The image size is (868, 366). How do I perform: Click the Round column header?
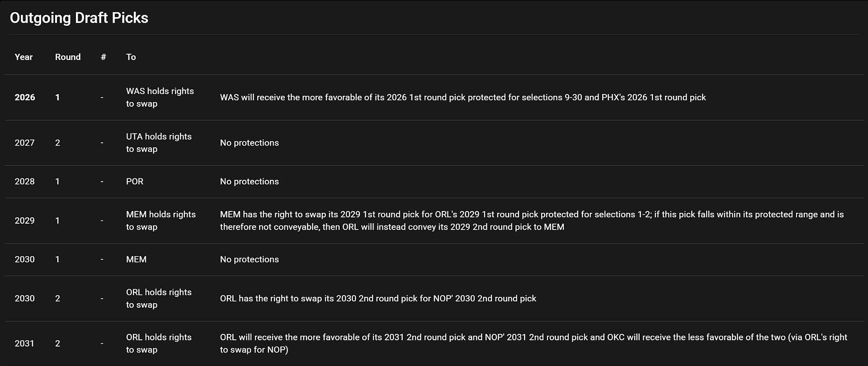(x=68, y=57)
